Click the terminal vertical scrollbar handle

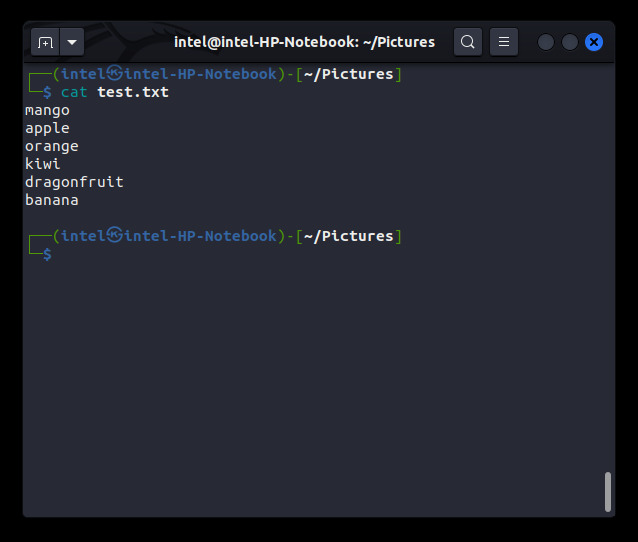(607, 492)
